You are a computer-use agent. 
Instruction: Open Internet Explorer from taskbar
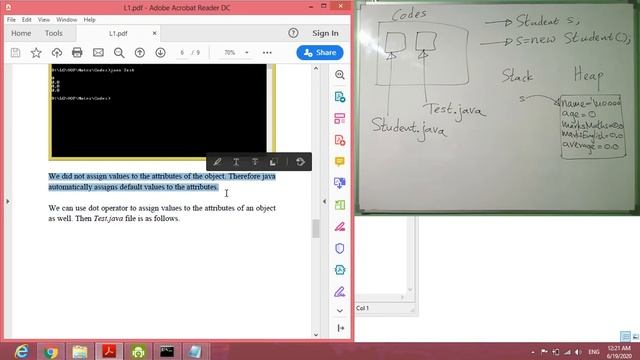(x=22, y=351)
